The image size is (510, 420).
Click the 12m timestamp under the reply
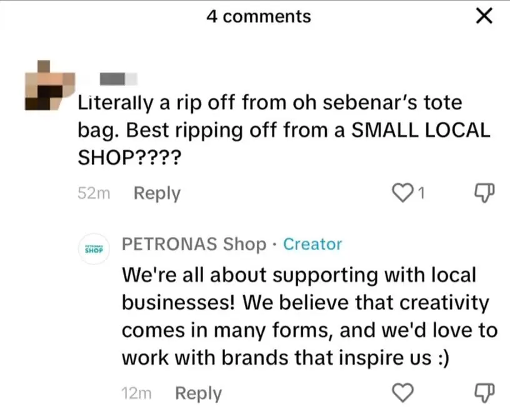[136, 393]
